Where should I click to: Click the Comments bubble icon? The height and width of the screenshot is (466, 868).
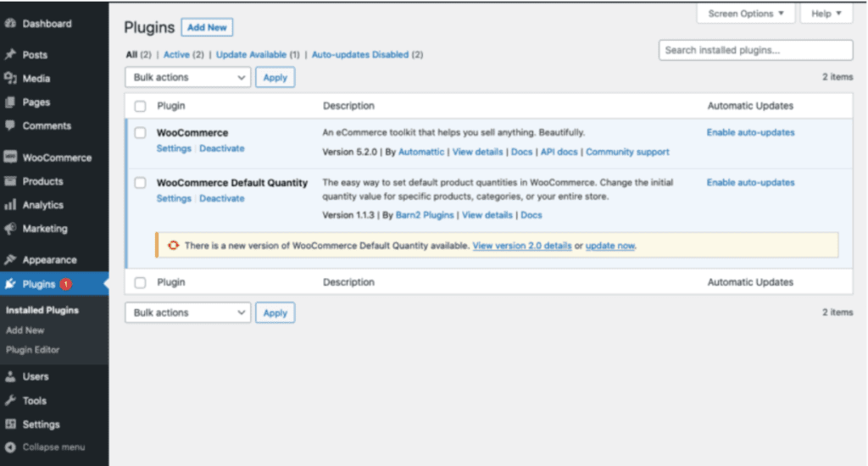[x=10, y=125]
